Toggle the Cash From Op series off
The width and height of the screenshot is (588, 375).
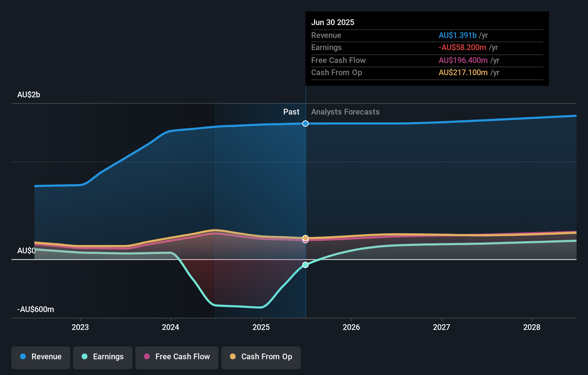pos(261,357)
